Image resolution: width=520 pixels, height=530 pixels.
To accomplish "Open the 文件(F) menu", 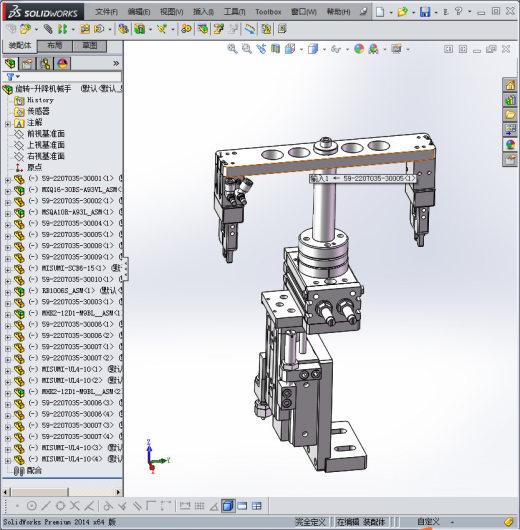I will pos(106,12).
